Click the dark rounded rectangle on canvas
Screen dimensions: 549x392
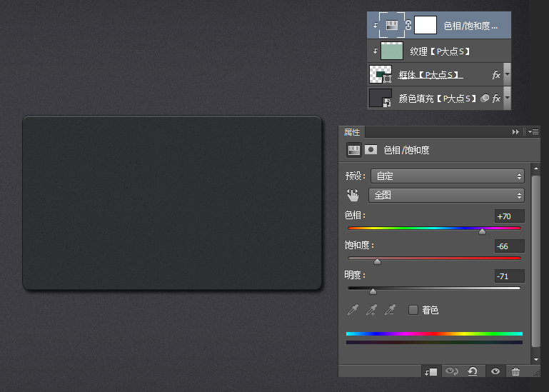tap(172, 203)
